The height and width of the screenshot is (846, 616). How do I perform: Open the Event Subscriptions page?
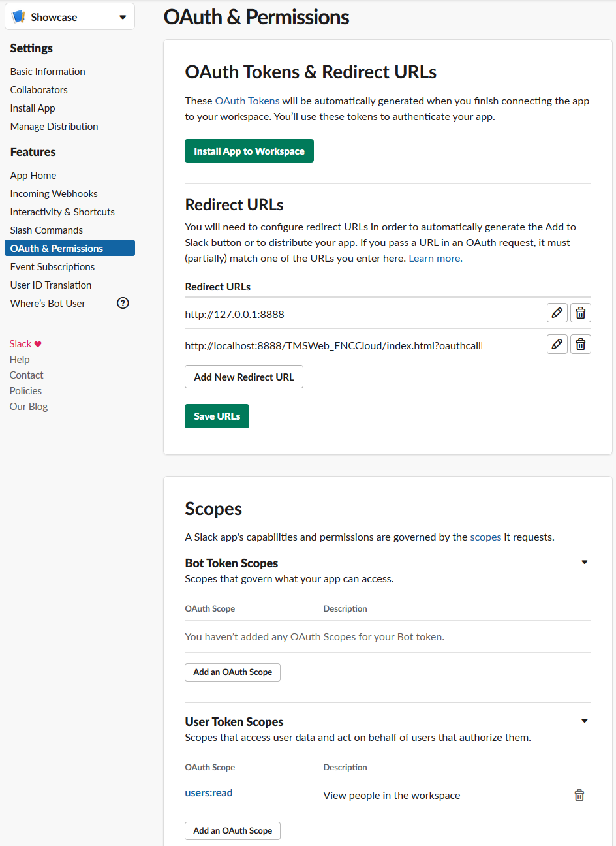(52, 267)
